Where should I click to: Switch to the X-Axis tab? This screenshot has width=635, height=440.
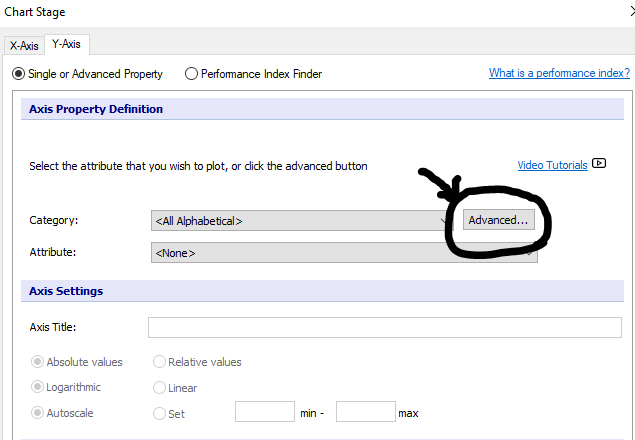24,45
